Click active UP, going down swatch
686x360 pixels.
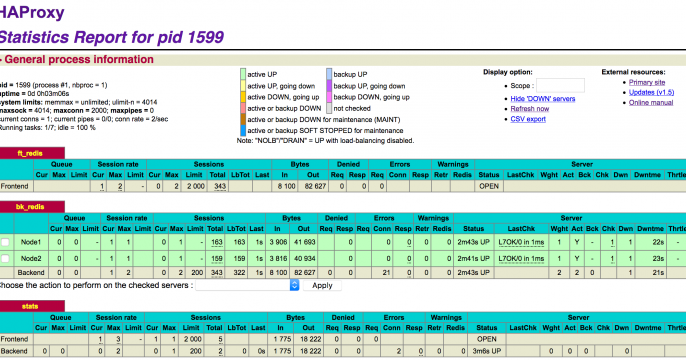243,85
